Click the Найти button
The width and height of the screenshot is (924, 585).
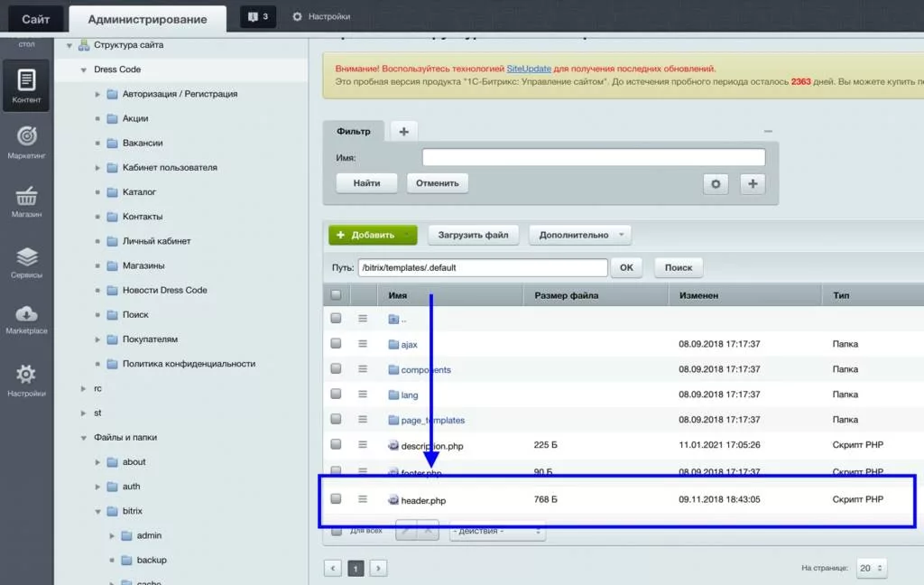366,183
